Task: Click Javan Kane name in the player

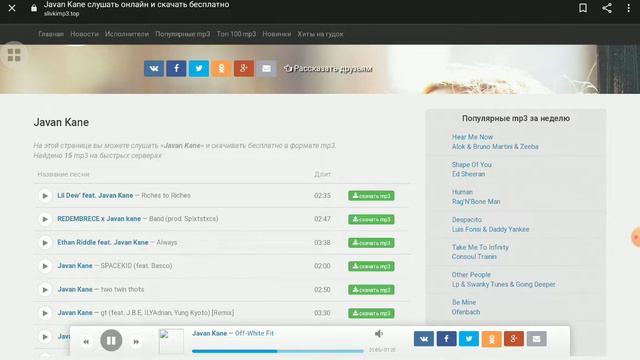Action: coord(209,333)
